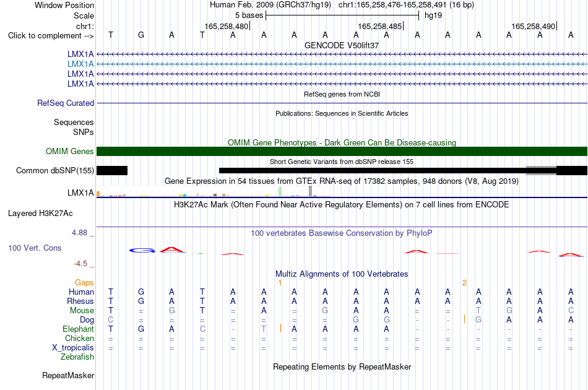Open Common dbSNP(155) track label

click(x=55, y=171)
